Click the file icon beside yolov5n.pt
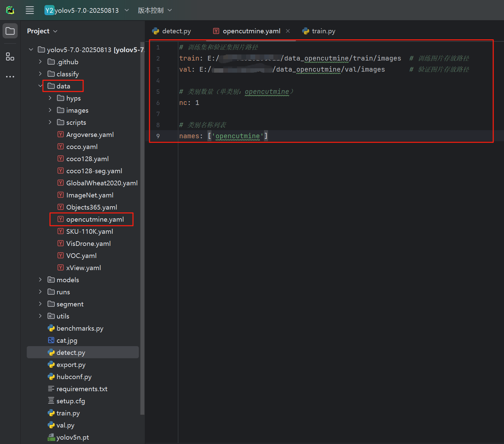Screen dimensions: 504x444 tap(51, 437)
